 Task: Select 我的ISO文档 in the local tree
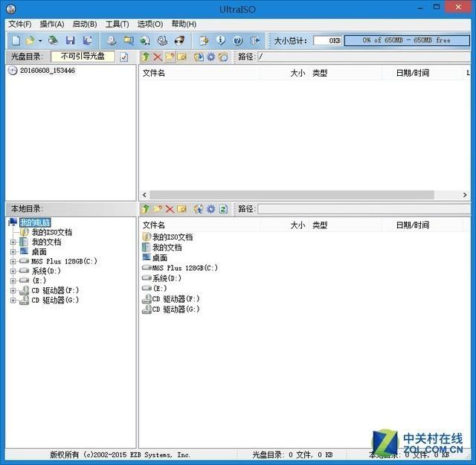pos(51,232)
